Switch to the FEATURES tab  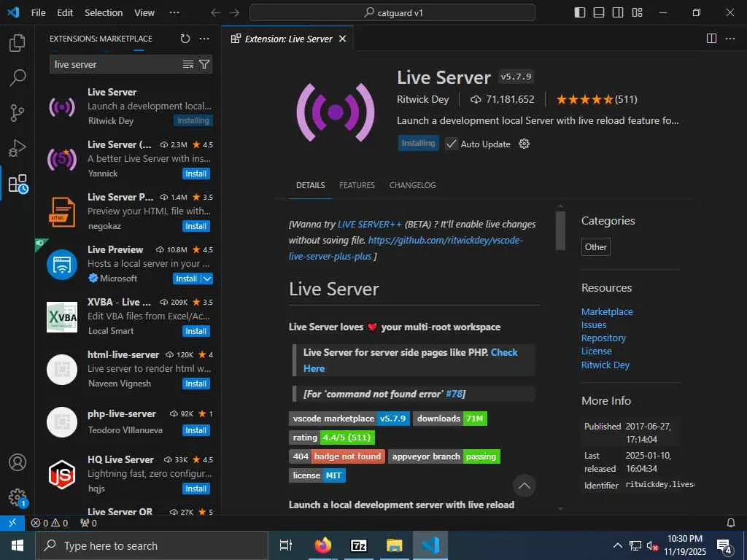(357, 185)
